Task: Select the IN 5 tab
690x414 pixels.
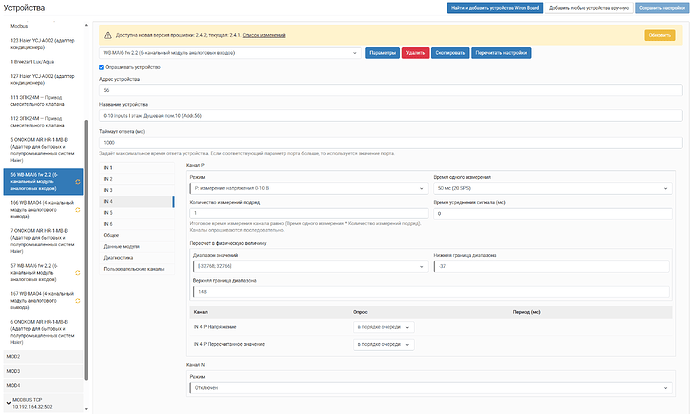Action: tap(137, 213)
